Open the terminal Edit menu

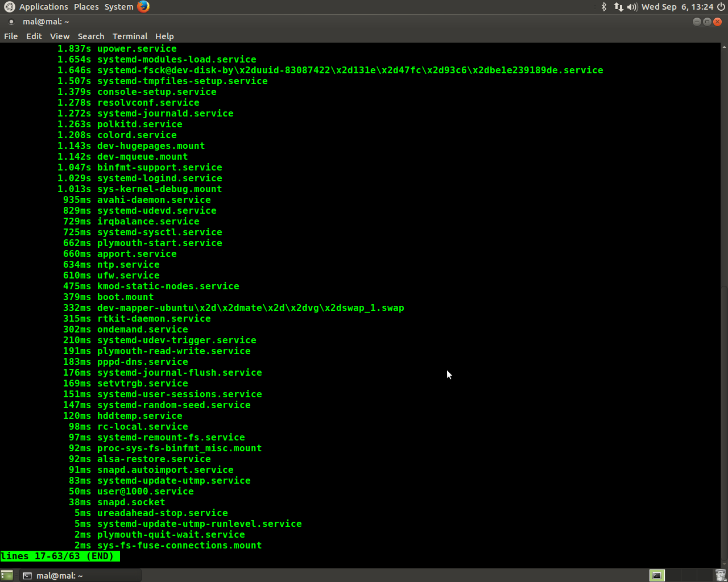[x=34, y=36]
